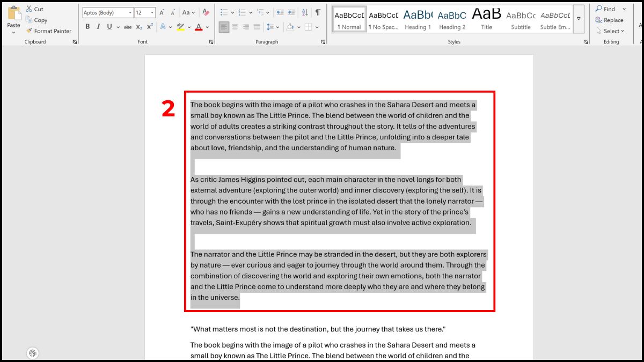The width and height of the screenshot is (644, 362).
Task: Open the Change Case dropdown
Action: (188, 12)
